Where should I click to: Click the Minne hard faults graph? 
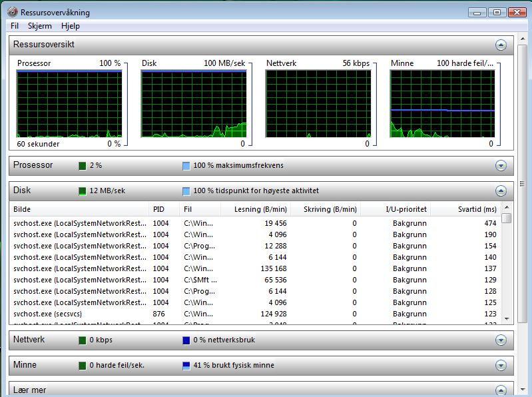point(442,104)
